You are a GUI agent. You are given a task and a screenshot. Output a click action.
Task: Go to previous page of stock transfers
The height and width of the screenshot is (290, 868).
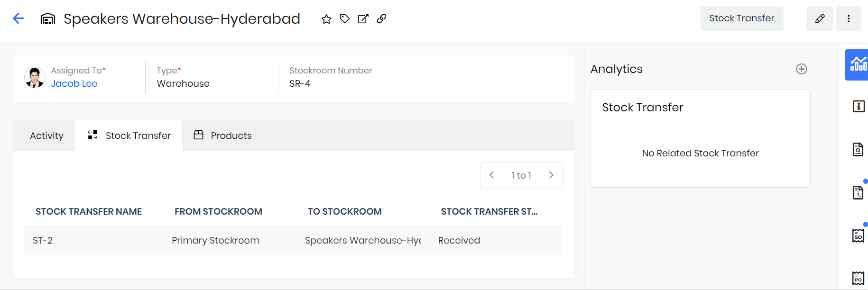click(x=492, y=175)
